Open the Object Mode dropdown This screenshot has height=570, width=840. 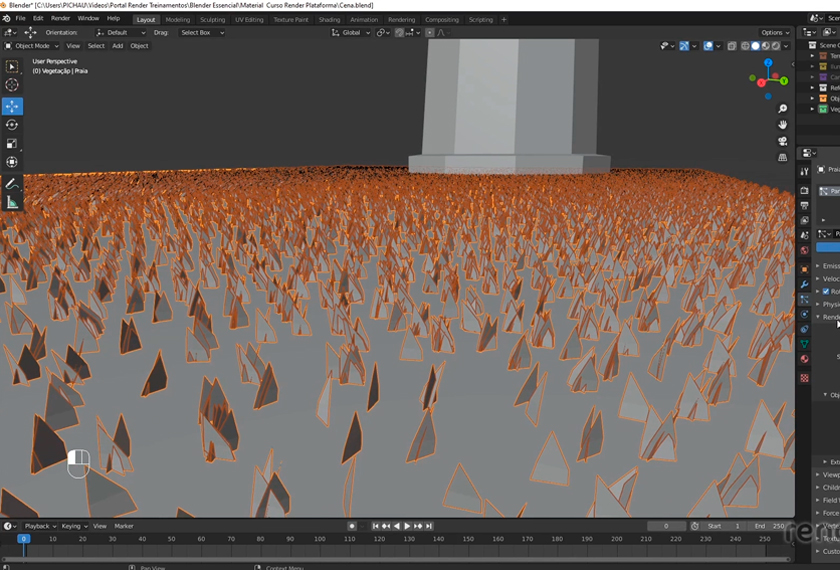tap(32, 46)
